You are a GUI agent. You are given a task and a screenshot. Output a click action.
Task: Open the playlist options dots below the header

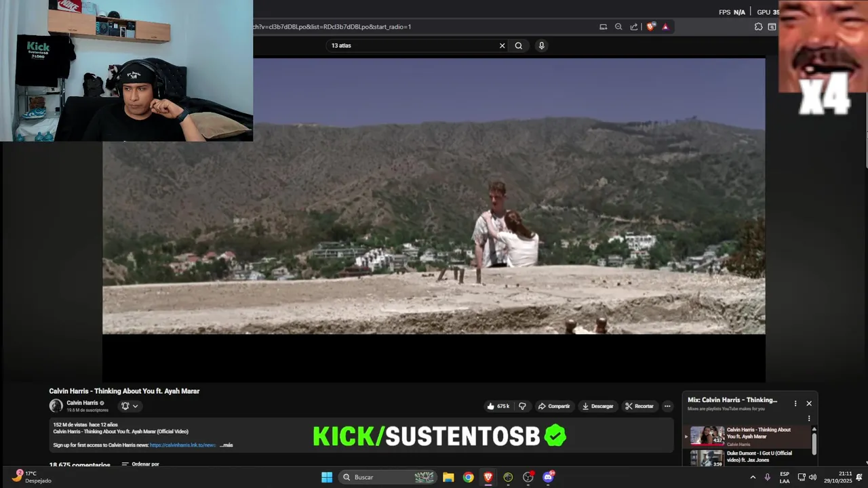pyautogui.click(x=809, y=418)
